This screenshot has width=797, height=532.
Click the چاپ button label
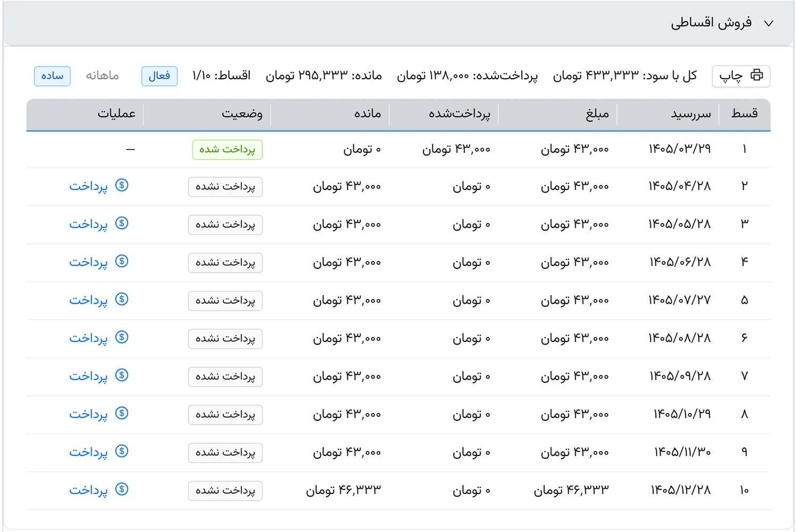click(x=731, y=76)
